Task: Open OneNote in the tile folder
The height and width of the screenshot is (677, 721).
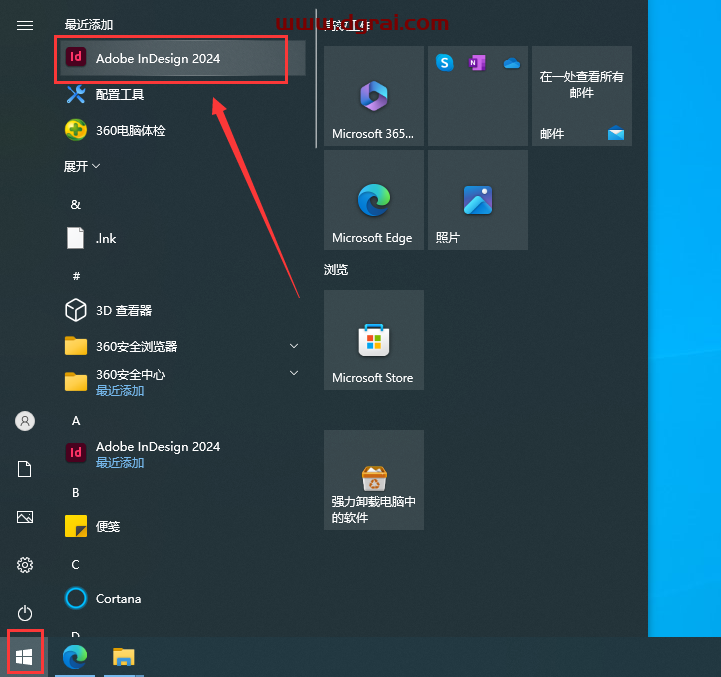Action: [477, 63]
